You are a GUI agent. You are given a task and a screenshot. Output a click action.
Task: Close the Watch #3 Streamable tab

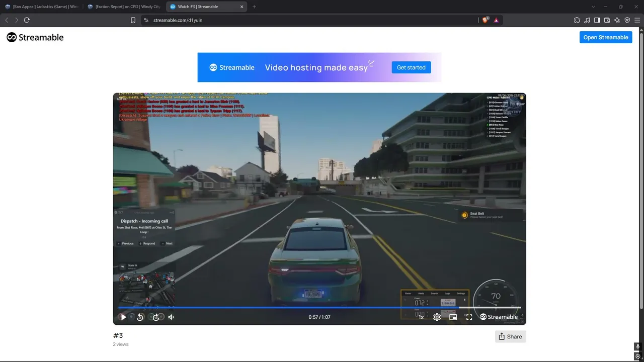point(242,7)
